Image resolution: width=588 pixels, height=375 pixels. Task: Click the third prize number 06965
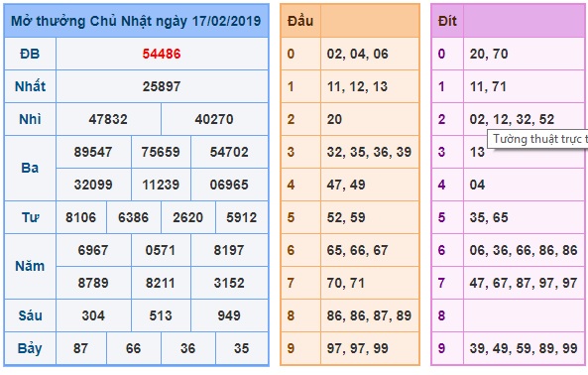click(229, 185)
